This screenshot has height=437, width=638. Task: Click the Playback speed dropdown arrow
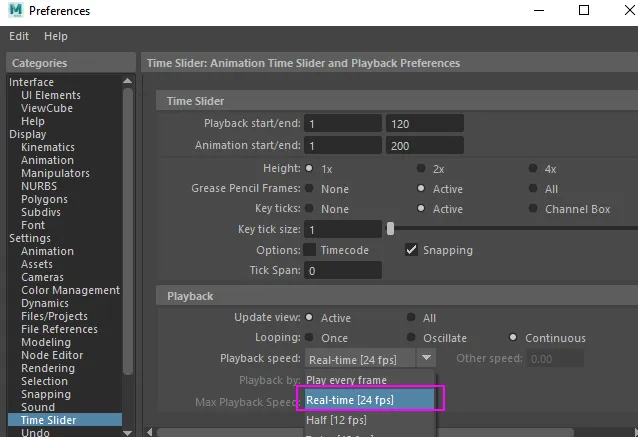point(426,358)
